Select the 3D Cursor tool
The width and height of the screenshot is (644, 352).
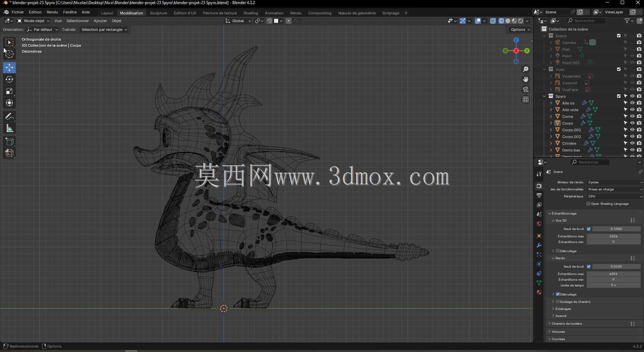pyautogui.click(x=9, y=54)
